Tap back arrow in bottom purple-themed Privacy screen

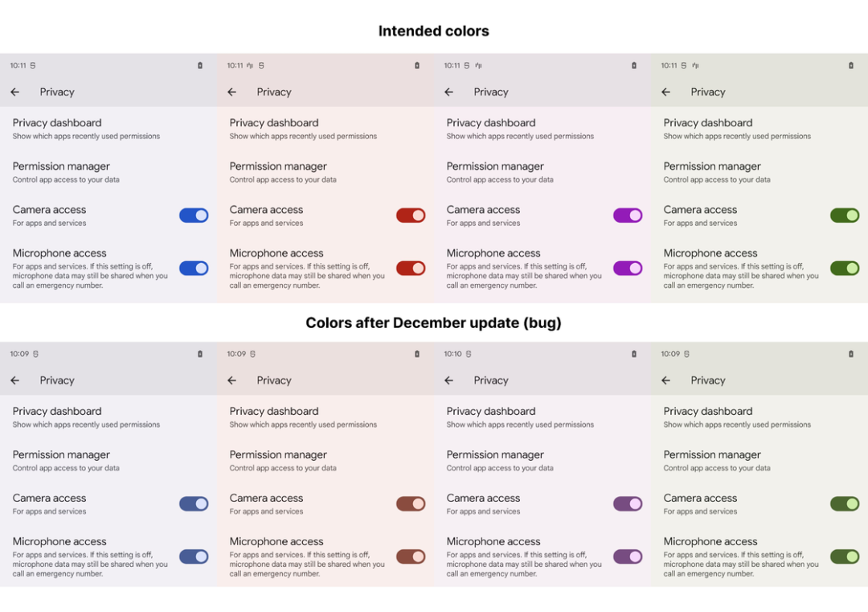click(x=449, y=380)
